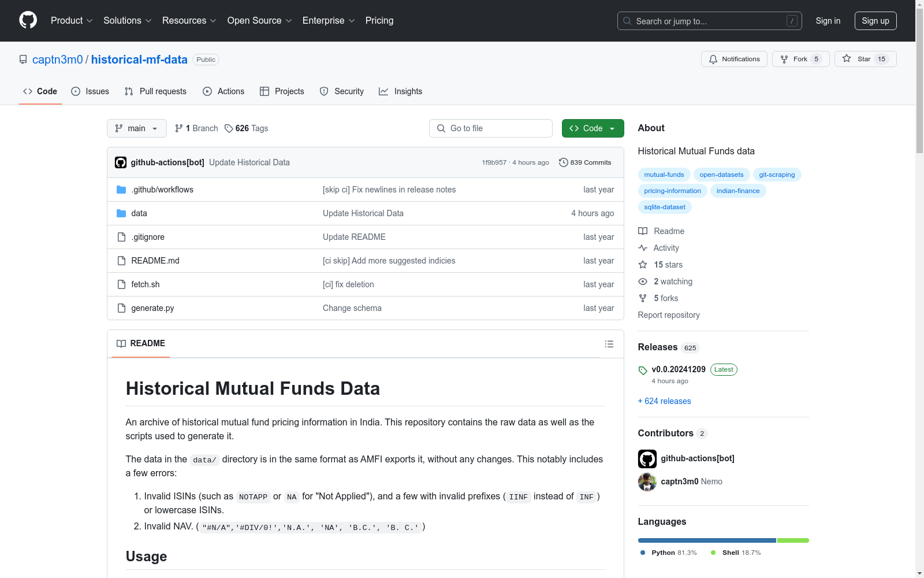
Task: Click the Go to file search field
Action: pyautogui.click(x=491, y=128)
